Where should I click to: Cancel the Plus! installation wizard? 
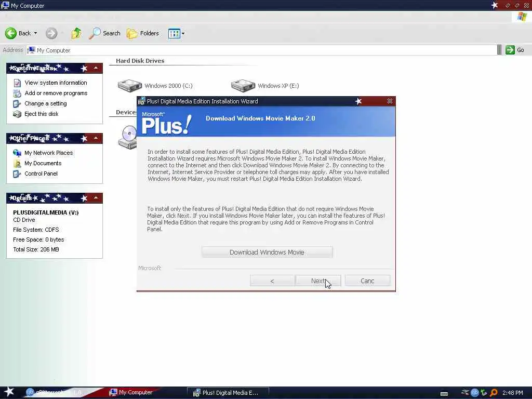367,281
